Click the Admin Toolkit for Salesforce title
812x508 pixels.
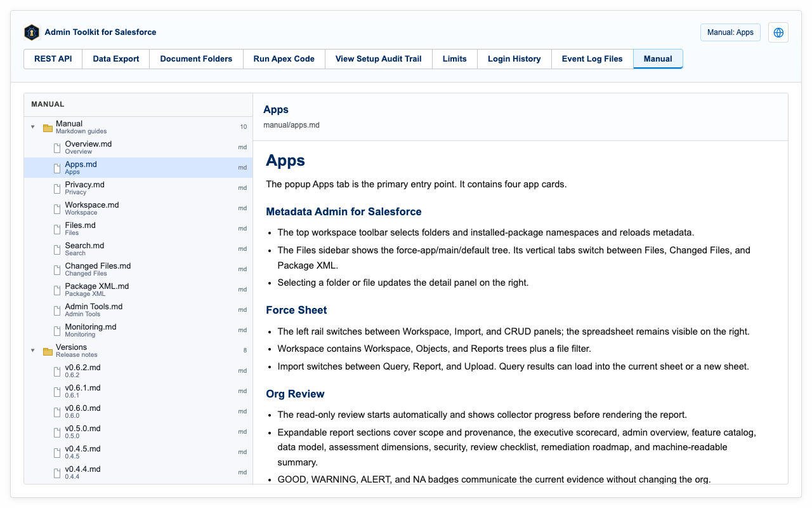(100, 32)
